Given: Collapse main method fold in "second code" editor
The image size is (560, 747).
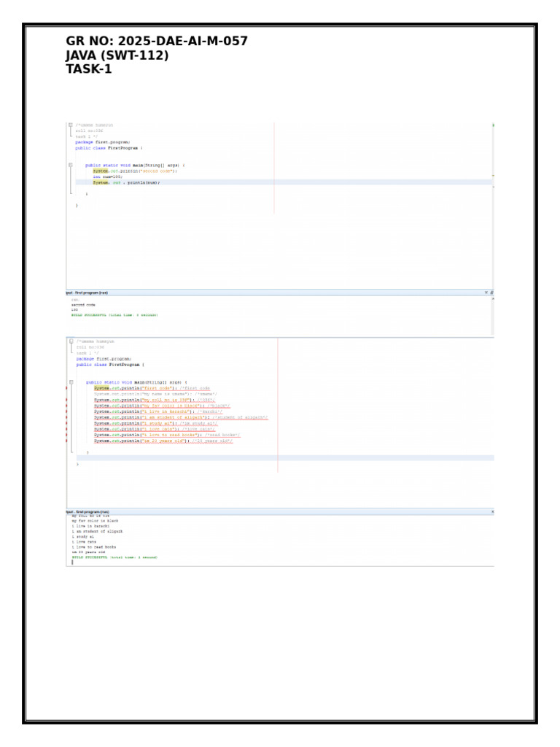Looking at the screenshot, I should coord(71,166).
